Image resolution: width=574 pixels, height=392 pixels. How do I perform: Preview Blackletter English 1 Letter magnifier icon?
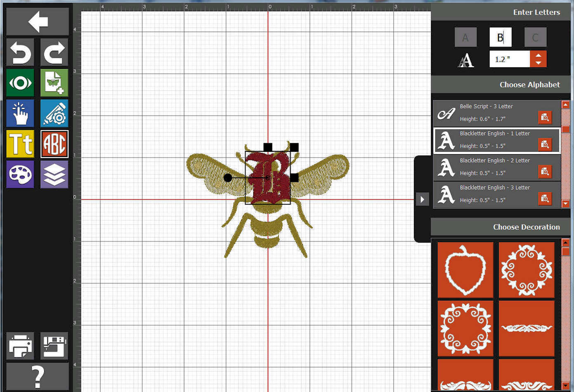(x=545, y=144)
